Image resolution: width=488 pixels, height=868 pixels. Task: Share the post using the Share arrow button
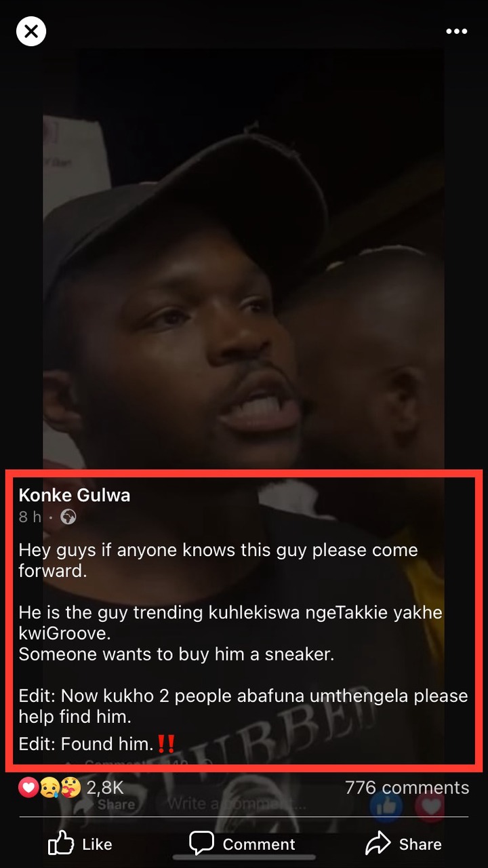[403, 844]
